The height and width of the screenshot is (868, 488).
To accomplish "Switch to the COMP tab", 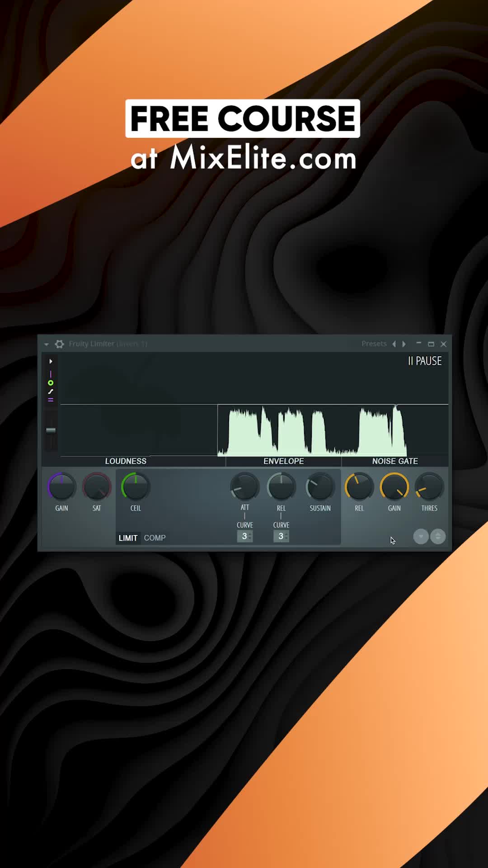I will (155, 538).
